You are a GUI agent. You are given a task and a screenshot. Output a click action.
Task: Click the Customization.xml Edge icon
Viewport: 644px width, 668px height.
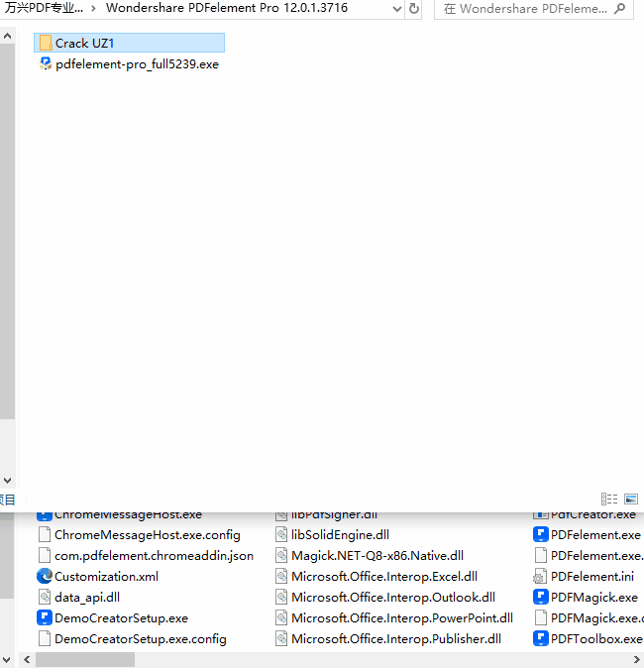click(45, 576)
